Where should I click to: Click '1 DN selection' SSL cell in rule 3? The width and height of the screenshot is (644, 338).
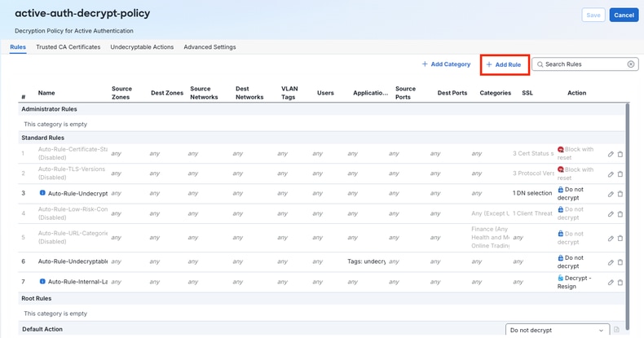point(532,193)
